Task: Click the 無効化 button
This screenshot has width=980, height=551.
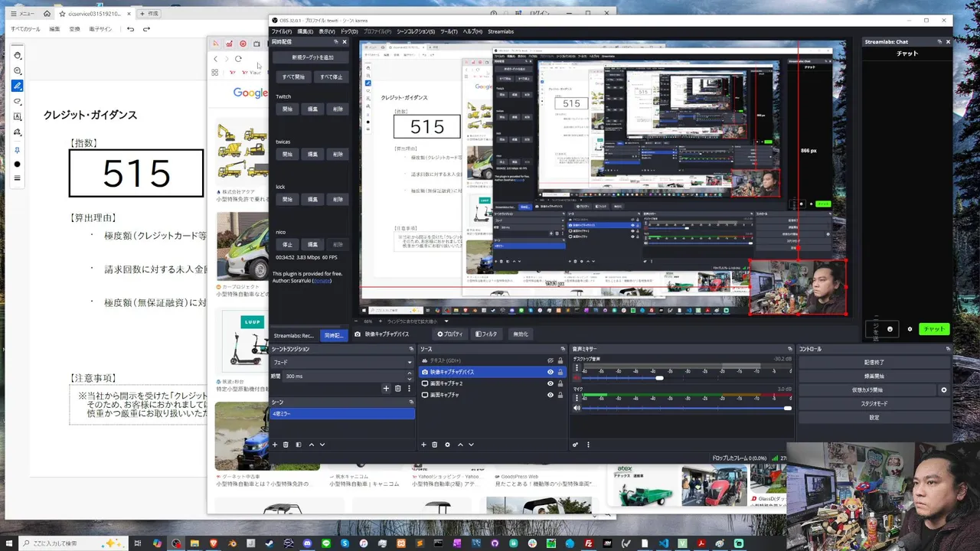Action: 521,334
